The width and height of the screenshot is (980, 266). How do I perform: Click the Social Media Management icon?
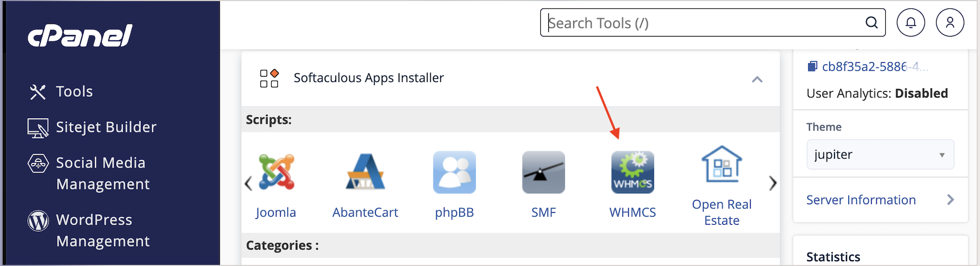38,163
